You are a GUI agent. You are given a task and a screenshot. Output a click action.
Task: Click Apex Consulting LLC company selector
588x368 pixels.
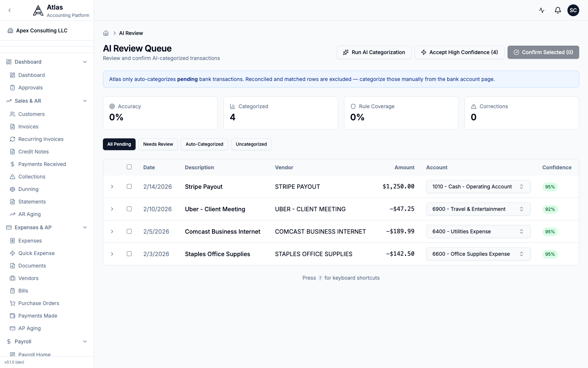coord(47,31)
